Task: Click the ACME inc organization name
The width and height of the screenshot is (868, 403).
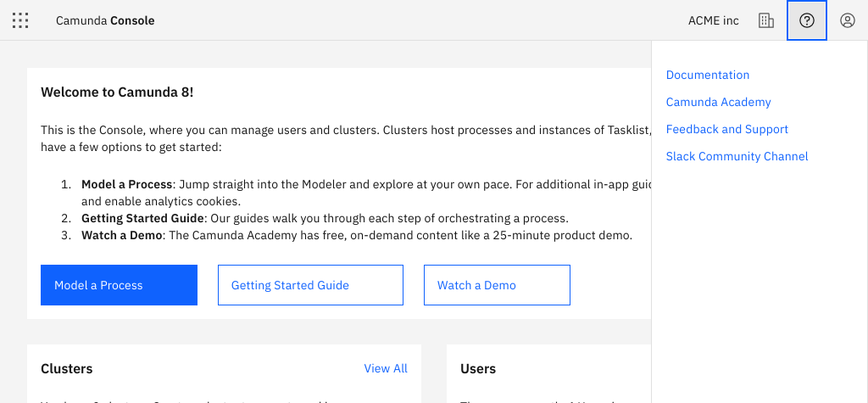Action: point(714,20)
